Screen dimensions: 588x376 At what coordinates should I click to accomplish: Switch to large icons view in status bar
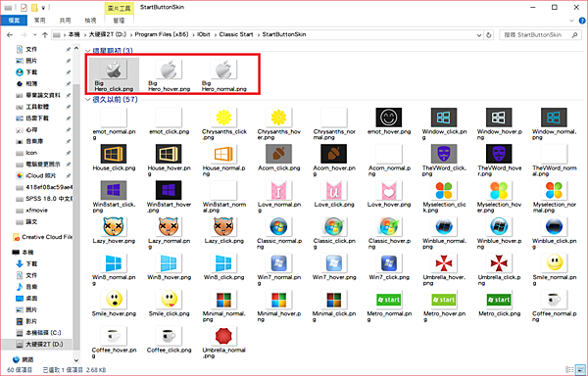tap(580, 369)
